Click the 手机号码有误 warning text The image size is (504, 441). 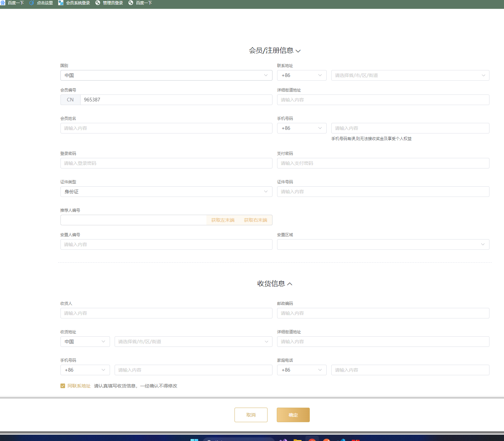click(x=372, y=139)
